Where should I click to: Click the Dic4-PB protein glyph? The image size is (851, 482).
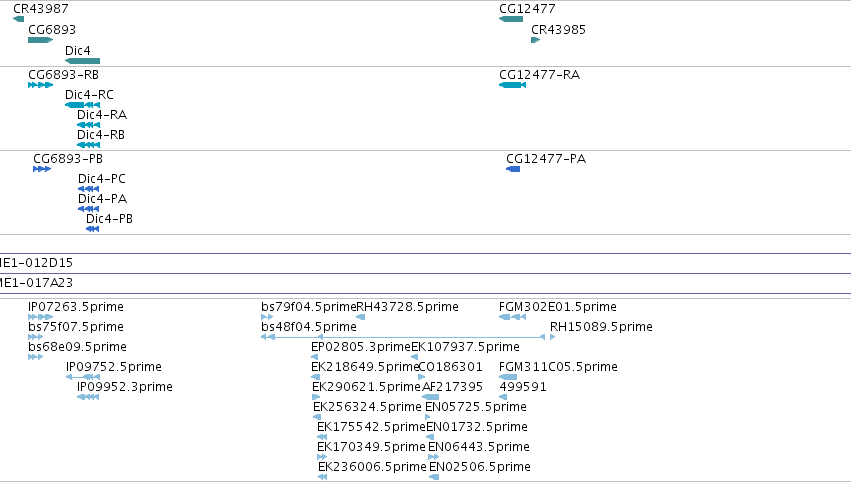pyautogui.click(x=92, y=229)
